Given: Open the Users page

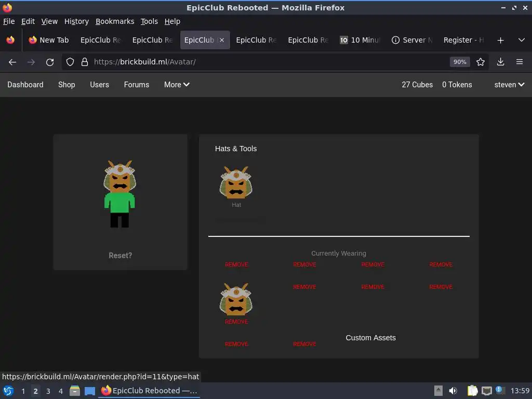Looking at the screenshot, I should [99, 85].
